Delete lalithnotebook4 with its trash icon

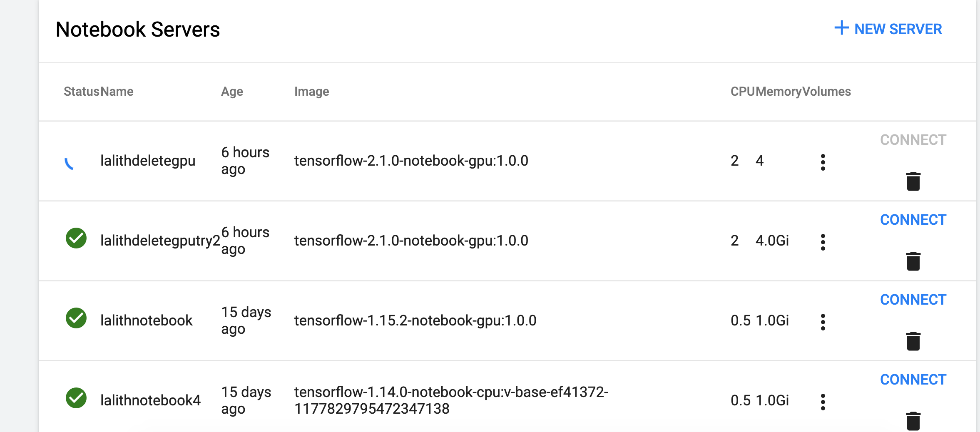(913, 421)
